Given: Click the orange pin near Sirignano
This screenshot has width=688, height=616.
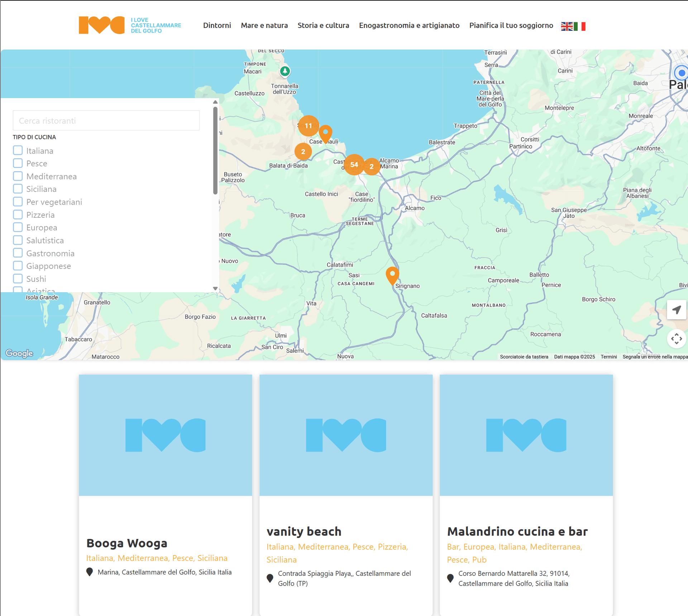Looking at the screenshot, I should (x=392, y=275).
